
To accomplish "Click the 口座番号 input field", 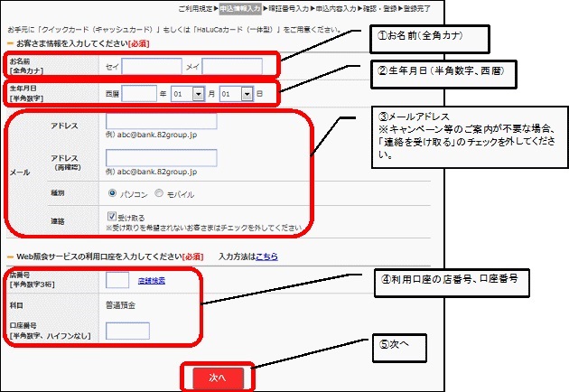I will pyautogui.click(x=127, y=331).
